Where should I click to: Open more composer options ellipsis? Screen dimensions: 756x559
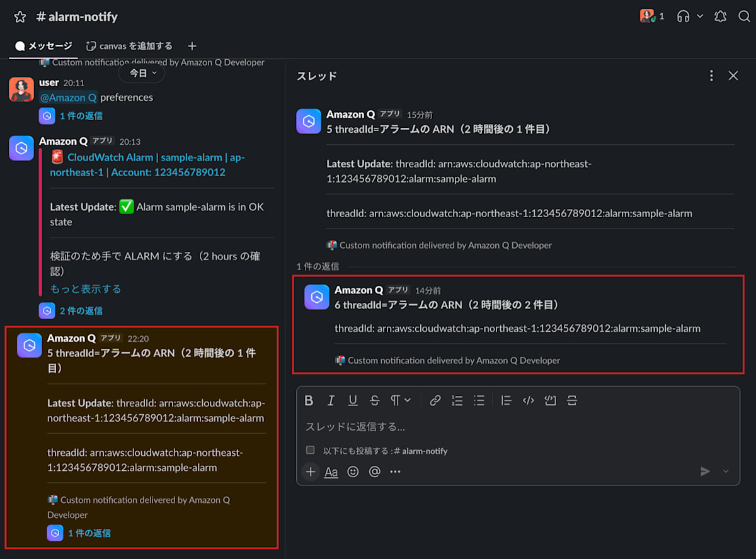(x=395, y=471)
